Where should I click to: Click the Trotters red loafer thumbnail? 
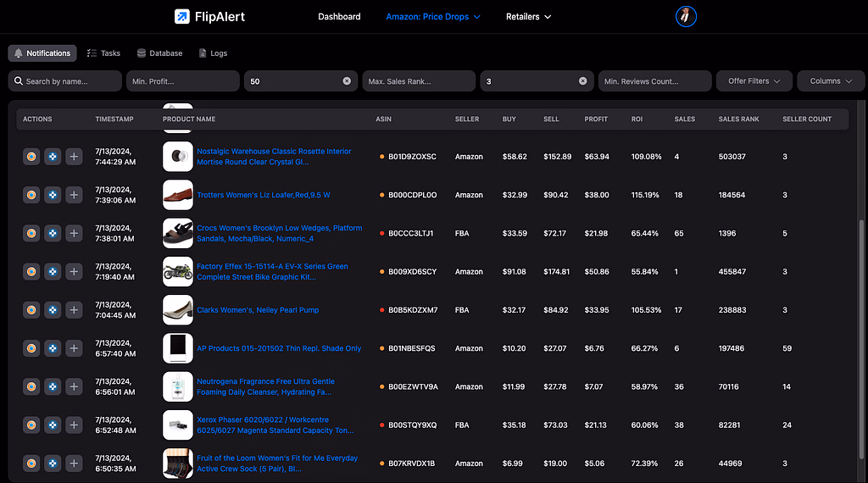pyautogui.click(x=178, y=195)
